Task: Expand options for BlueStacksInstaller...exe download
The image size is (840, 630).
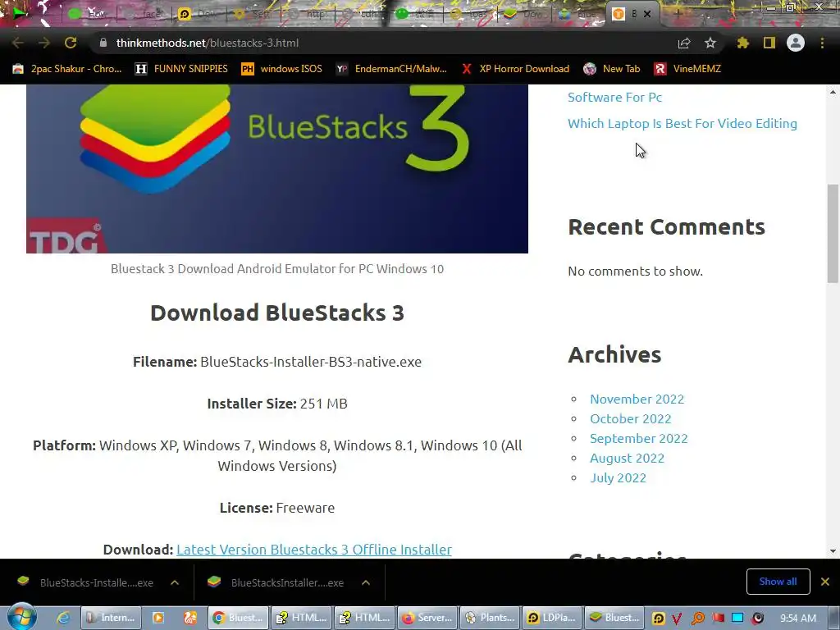Action: tap(366, 582)
